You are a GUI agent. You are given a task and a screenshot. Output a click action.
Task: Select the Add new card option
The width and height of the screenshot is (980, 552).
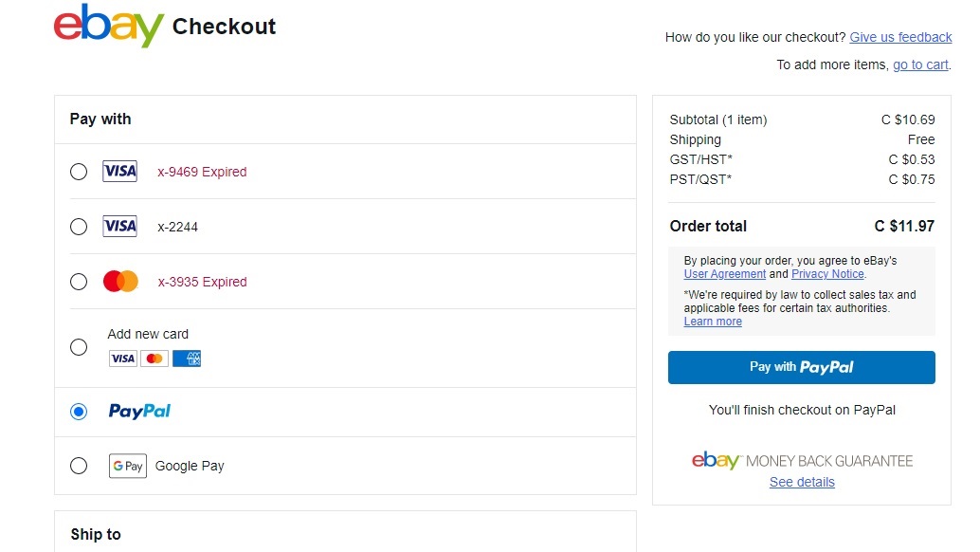(x=79, y=347)
